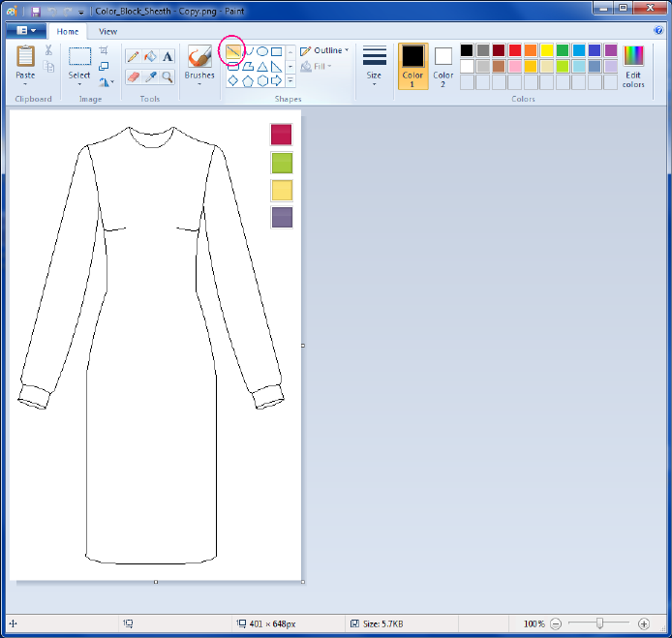
Task: Open the Select dropdown arrow
Action: click(x=79, y=84)
